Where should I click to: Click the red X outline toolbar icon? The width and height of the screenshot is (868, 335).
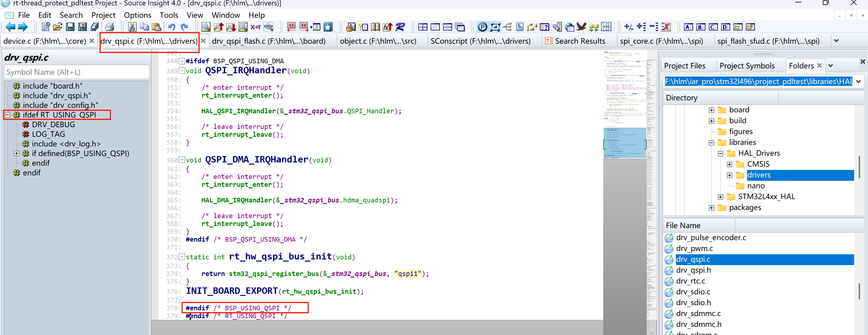point(666,27)
